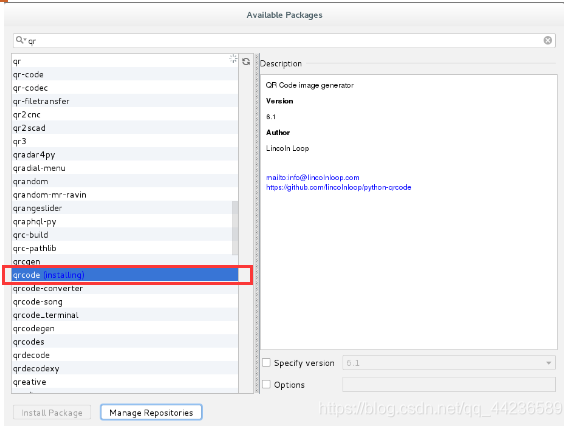Click the Manage Repositories button
The height and width of the screenshot is (427, 572).
pyautogui.click(x=151, y=412)
